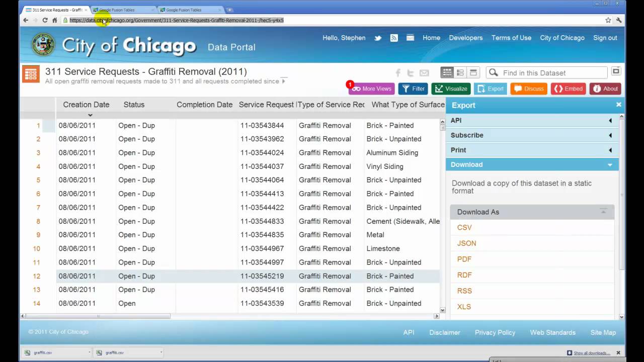
Task: Download dataset as RDF
Action: pyautogui.click(x=464, y=275)
